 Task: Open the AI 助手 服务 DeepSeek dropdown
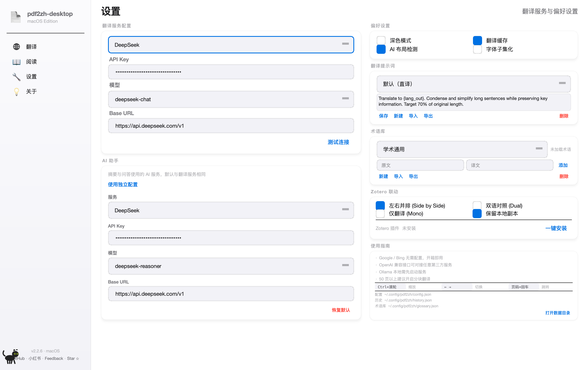point(231,210)
